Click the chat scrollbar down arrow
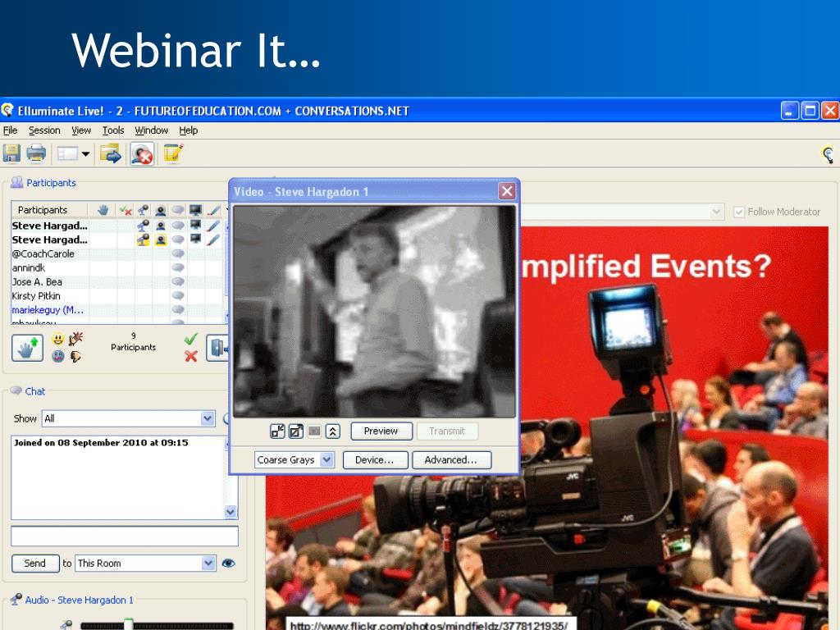This screenshot has width=840, height=630. [231, 512]
